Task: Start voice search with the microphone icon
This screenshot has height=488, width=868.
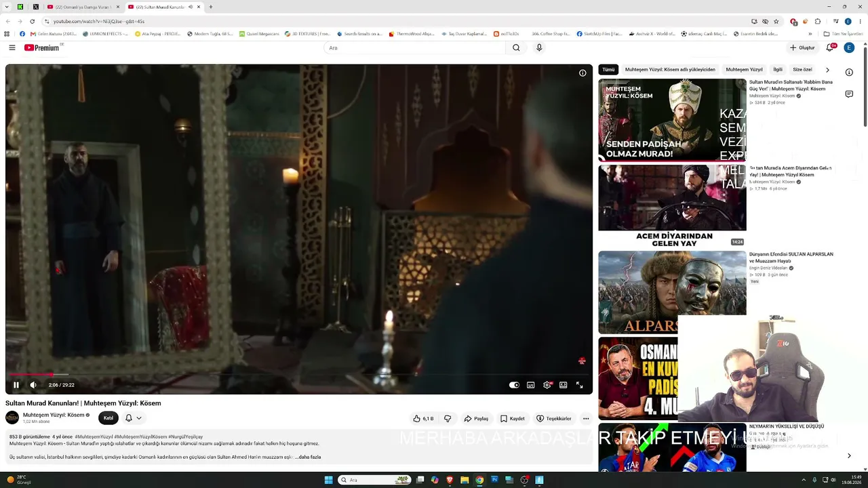Action: point(539,47)
